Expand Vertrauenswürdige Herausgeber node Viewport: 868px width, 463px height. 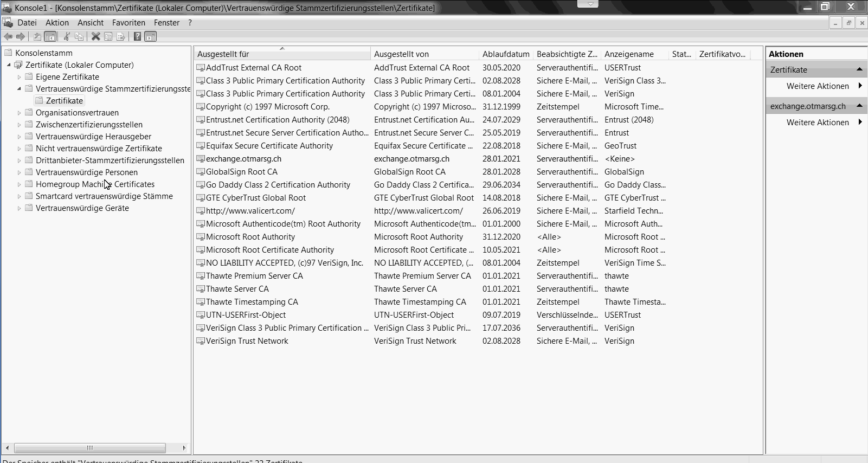(x=19, y=137)
